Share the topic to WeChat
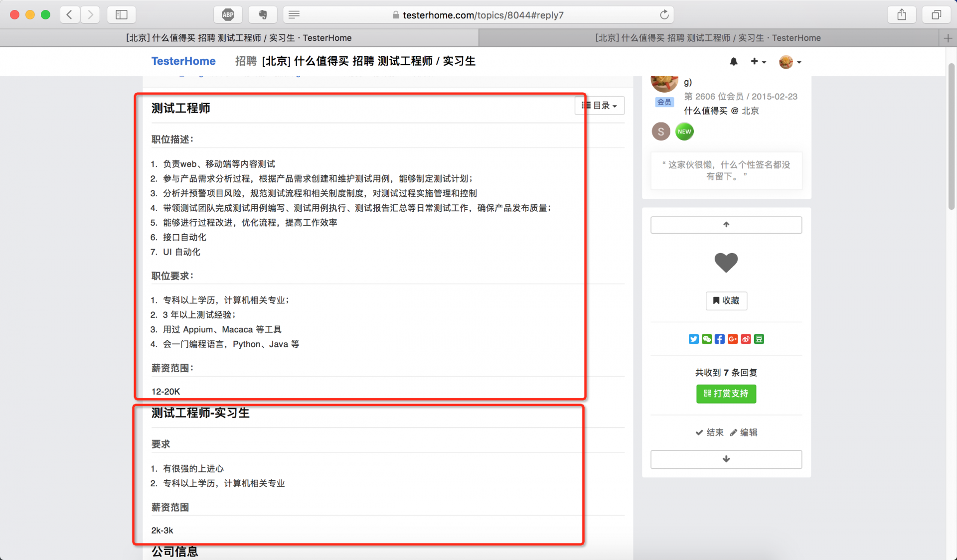 coord(706,339)
